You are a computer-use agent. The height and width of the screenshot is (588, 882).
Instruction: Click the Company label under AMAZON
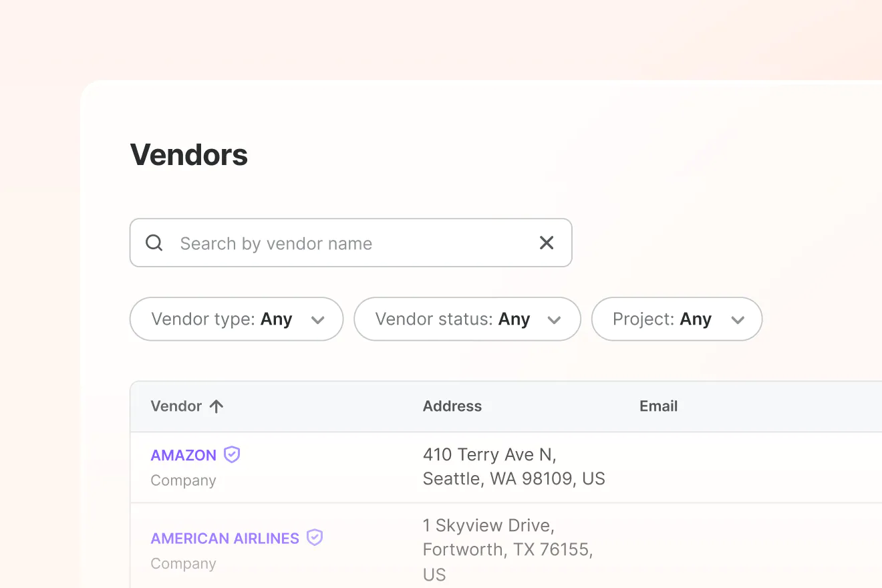(x=184, y=480)
